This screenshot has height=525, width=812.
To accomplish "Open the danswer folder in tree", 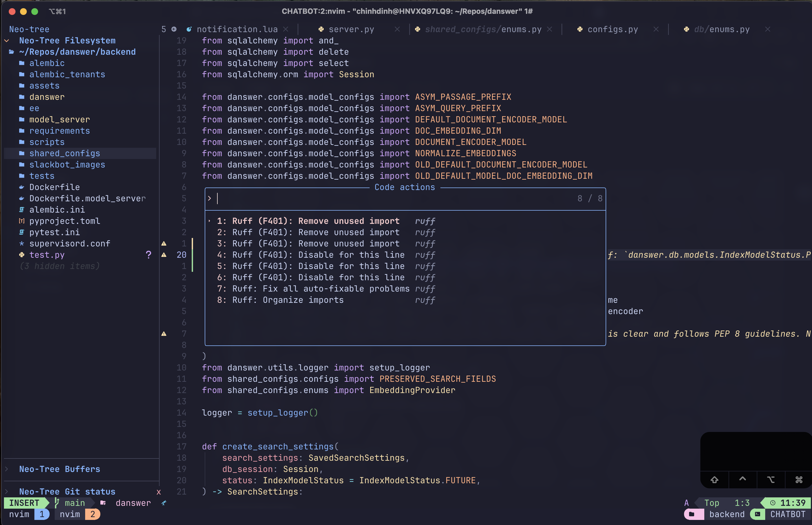I will pyautogui.click(x=47, y=97).
